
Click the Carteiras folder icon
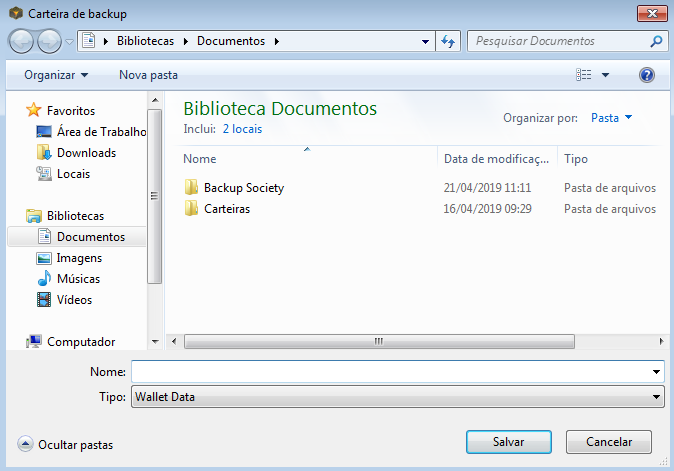pos(191,208)
